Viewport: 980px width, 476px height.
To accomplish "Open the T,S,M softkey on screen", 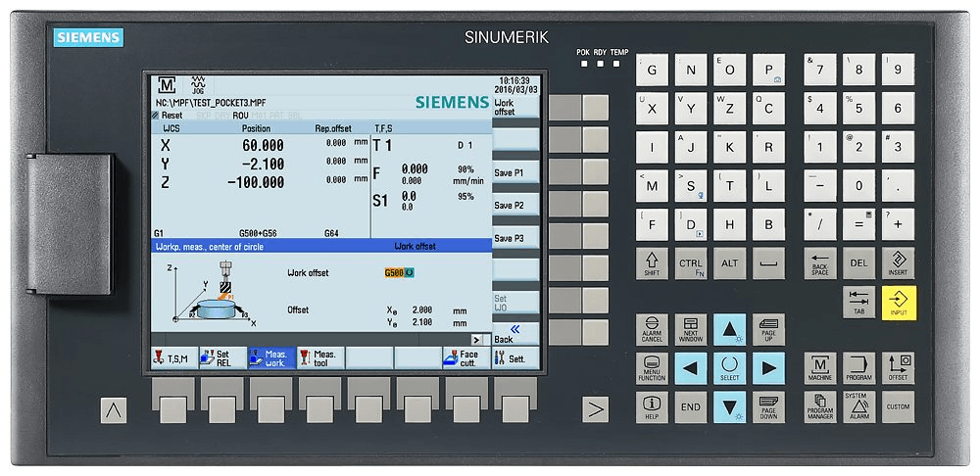I will click(x=174, y=357).
